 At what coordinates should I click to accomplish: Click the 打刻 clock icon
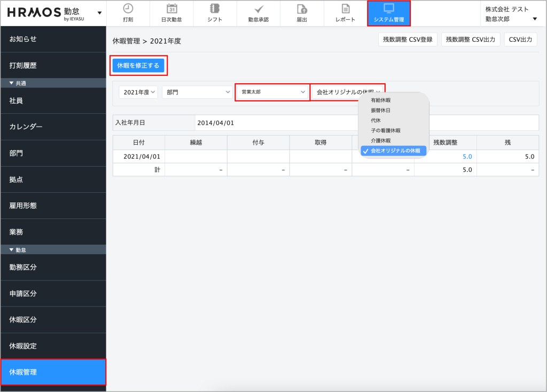click(x=128, y=9)
